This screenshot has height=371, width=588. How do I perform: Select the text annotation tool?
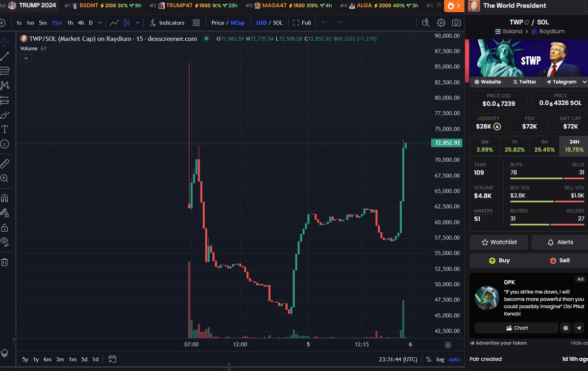click(4, 129)
